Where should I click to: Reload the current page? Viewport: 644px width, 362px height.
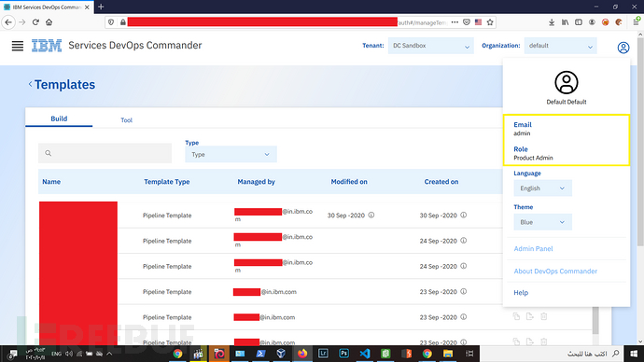tap(35, 22)
